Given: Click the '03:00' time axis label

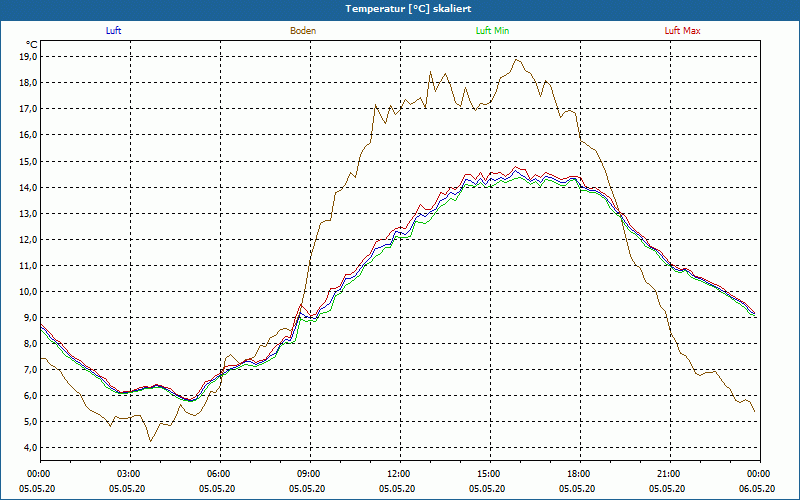Looking at the screenshot, I should click(x=127, y=474).
